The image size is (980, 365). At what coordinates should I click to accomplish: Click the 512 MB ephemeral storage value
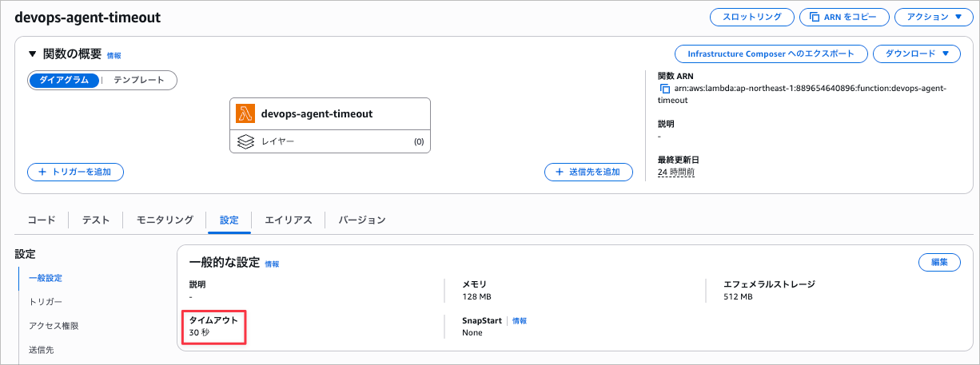click(738, 296)
